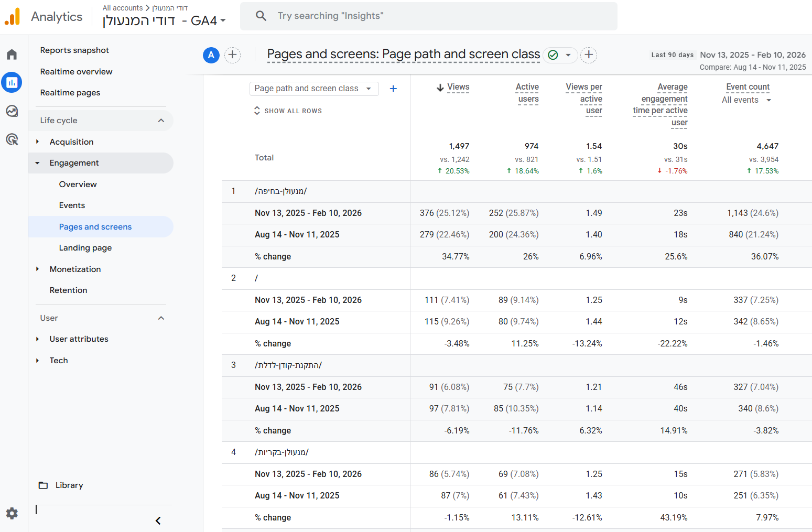Collapse the reports navigation panel
Image resolution: width=812 pixels, height=532 pixels.
click(158, 520)
